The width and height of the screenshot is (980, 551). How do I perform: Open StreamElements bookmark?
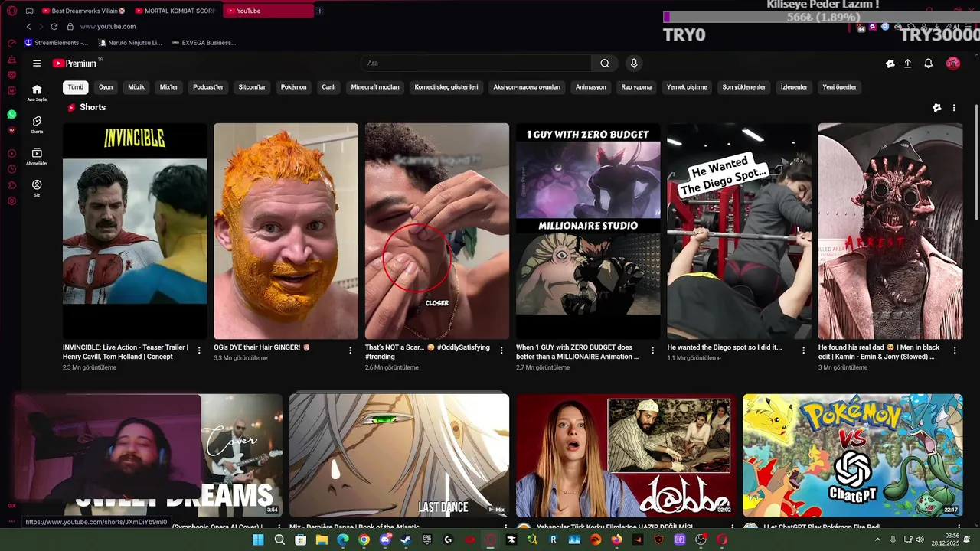(x=57, y=43)
